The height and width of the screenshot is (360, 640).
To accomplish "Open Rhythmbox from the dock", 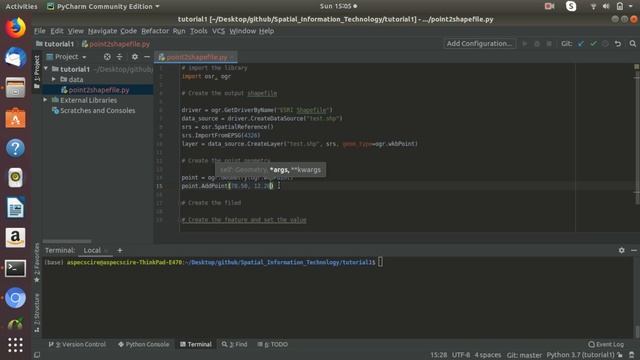I will point(16,178).
